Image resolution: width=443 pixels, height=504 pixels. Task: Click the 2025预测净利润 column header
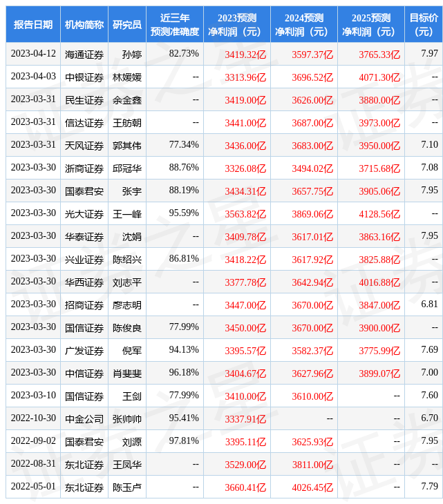pos(371,25)
